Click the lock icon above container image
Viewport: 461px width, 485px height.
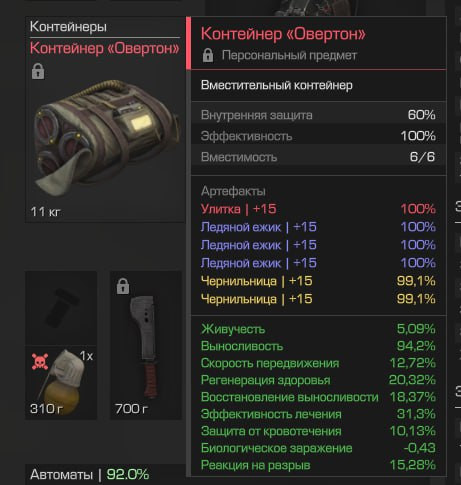click(x=38, y=71)
